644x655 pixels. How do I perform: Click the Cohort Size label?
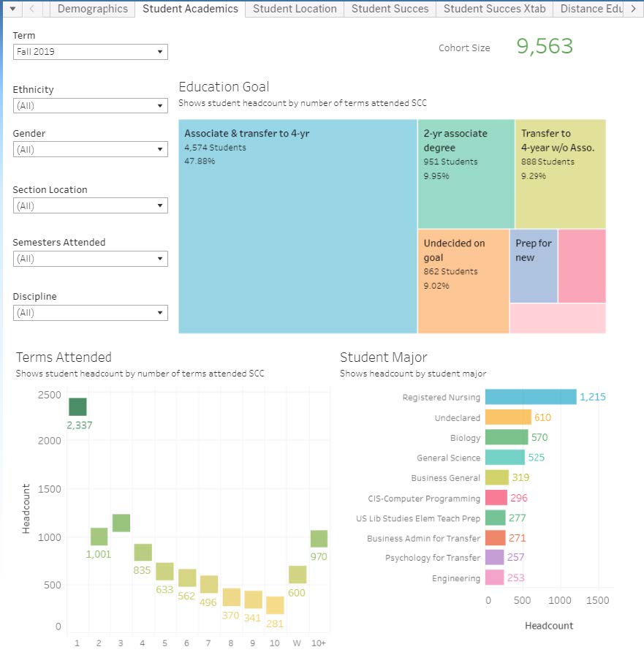(x=464, y=48)
